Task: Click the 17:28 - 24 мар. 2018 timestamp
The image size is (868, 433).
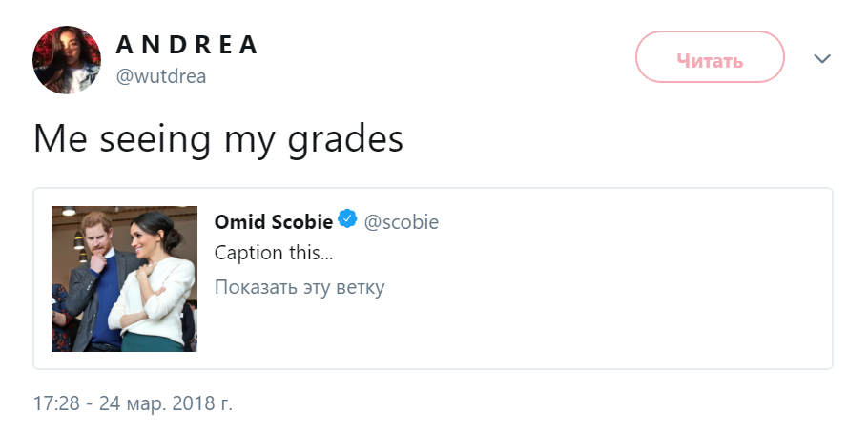Action: [133, 403]
